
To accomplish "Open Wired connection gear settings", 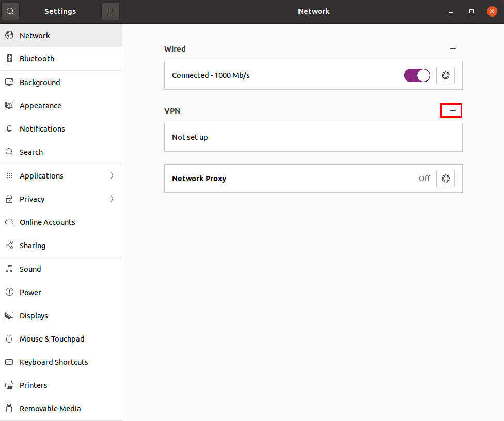I will point(445,75).
